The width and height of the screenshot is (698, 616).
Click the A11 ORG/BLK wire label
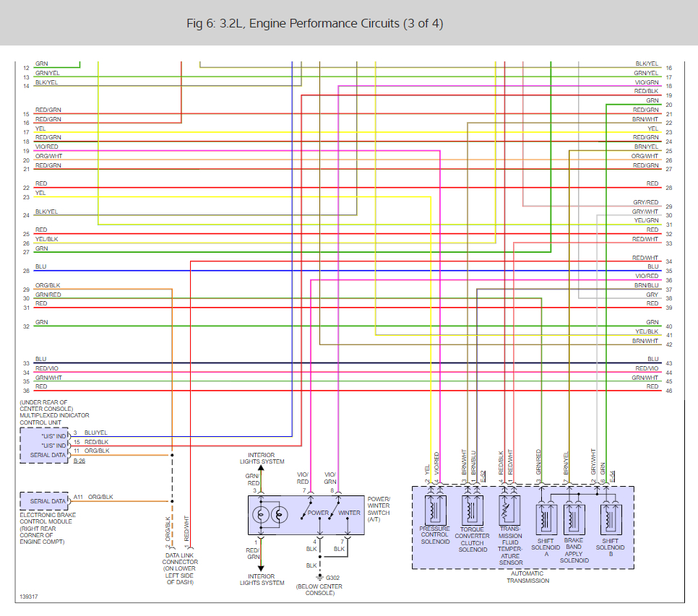click(x=93, y=497)
